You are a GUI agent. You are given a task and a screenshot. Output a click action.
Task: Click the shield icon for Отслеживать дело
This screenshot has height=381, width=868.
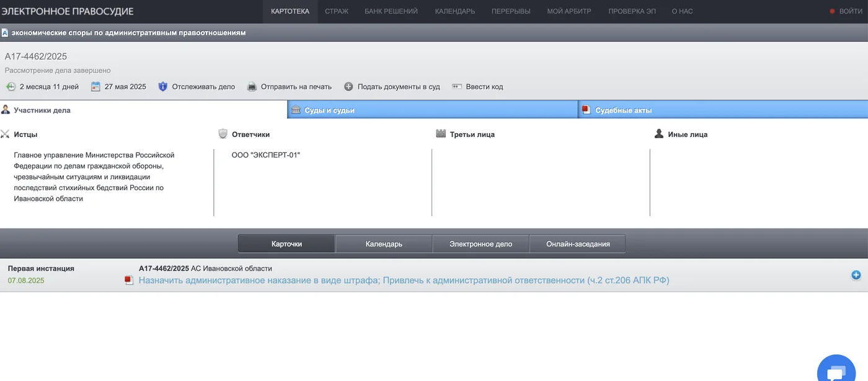(163, 87)
